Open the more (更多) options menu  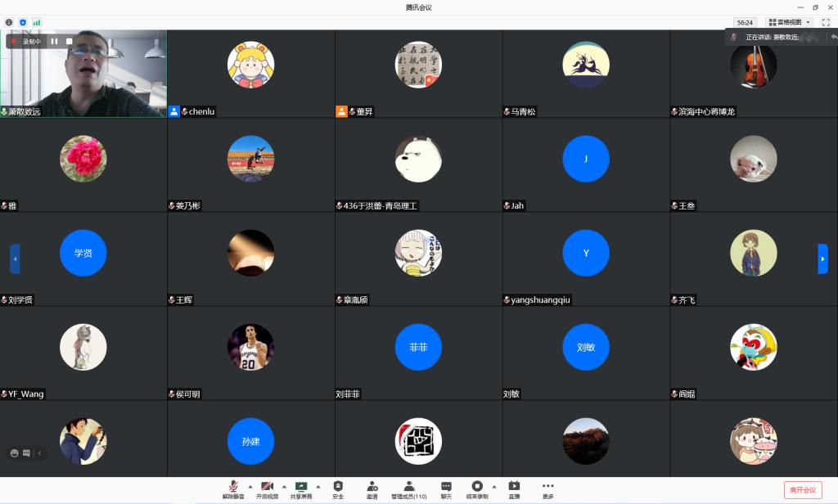[547, 489]
